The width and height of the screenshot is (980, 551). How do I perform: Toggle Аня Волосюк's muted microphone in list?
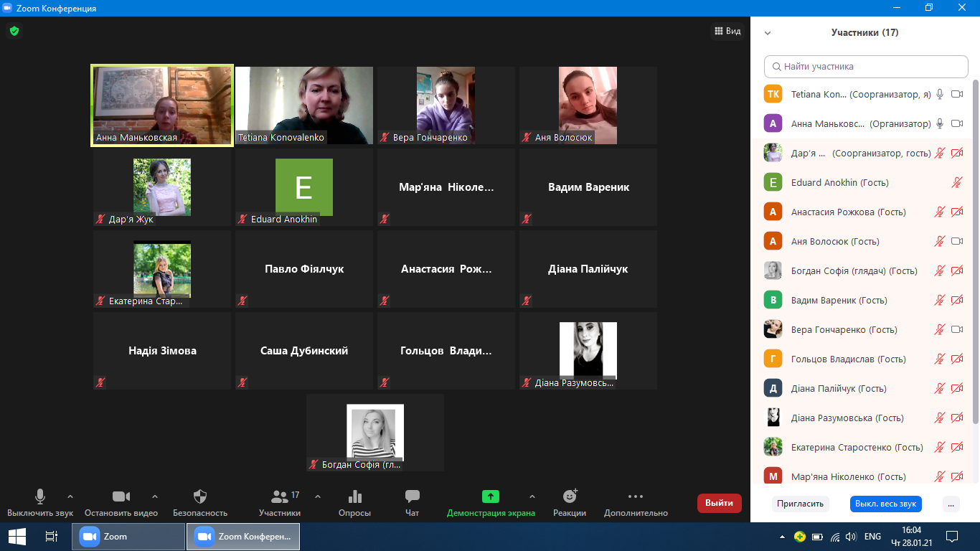pos(940,241)
